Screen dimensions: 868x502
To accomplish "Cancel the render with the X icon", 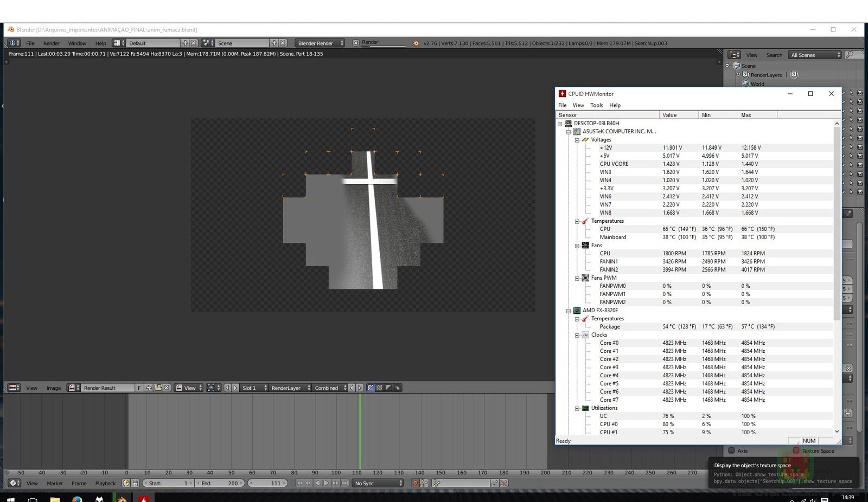I will pos(355,43).
